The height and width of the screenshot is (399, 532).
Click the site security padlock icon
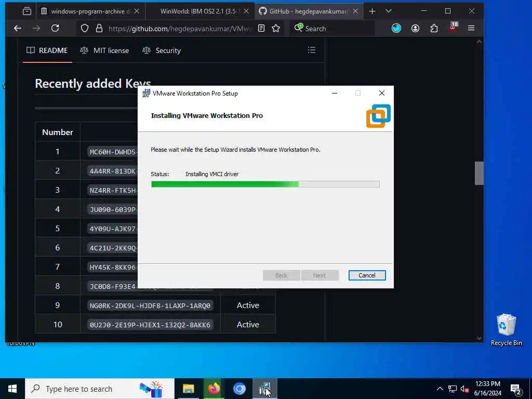[x=99, y=29]
